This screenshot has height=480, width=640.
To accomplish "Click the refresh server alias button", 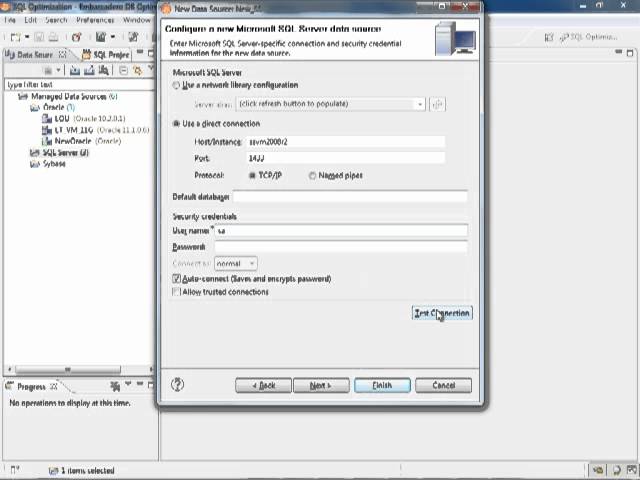I will [x=437, y=104].
